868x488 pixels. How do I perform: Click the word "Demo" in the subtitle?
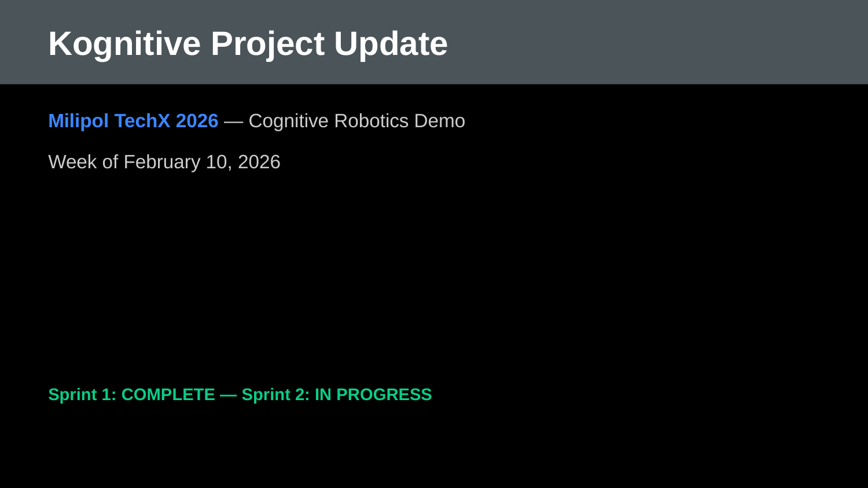point(439,121)
